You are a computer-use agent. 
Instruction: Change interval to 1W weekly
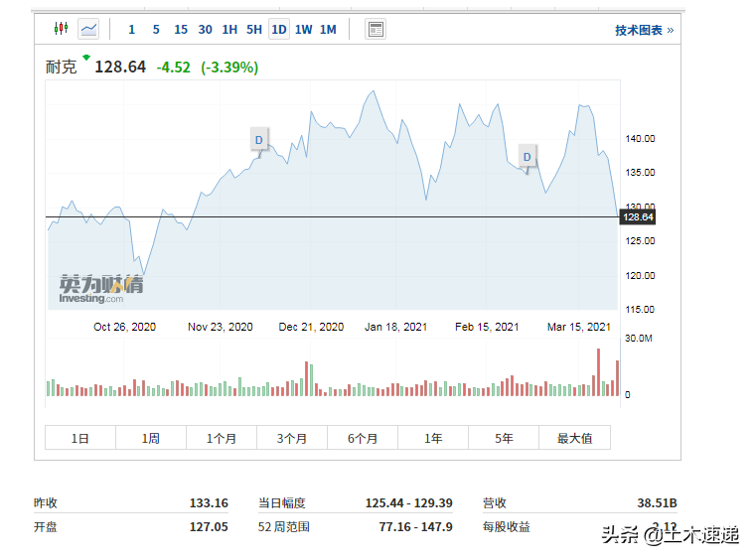click(x=303, y=30)
